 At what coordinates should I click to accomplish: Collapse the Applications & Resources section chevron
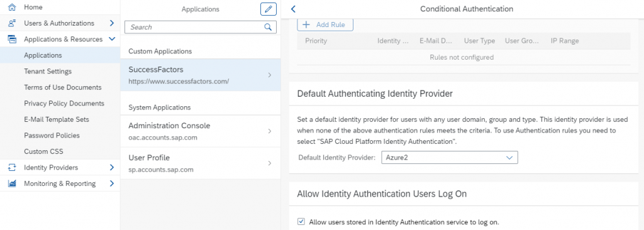click(x=112, y=39)
